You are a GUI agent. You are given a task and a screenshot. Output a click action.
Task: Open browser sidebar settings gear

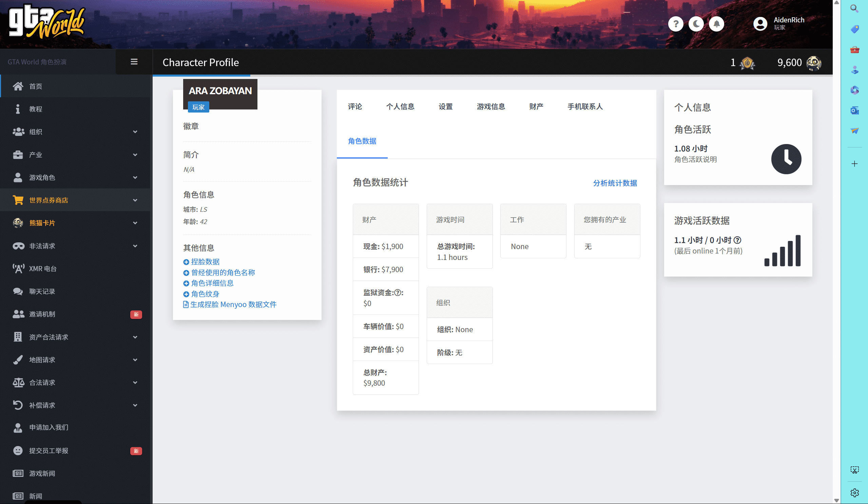[854, 492]
